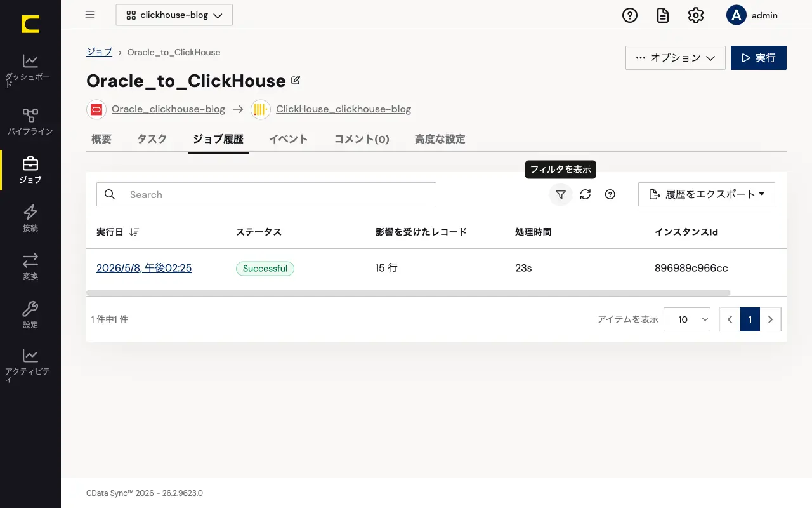Click the Search input field
The height and width of the screenshot is (508, 812).
coord(266,194)
